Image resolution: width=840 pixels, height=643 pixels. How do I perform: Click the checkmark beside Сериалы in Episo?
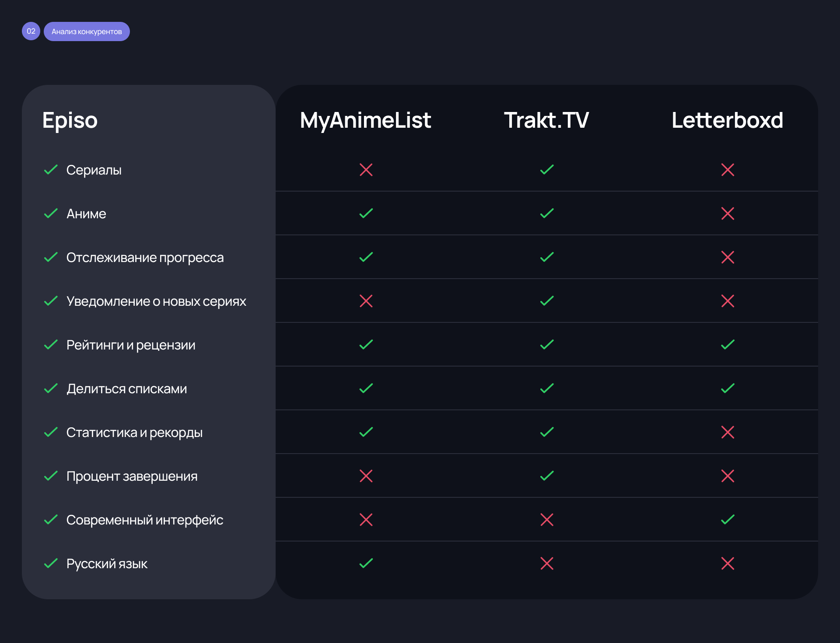(51, 170)
